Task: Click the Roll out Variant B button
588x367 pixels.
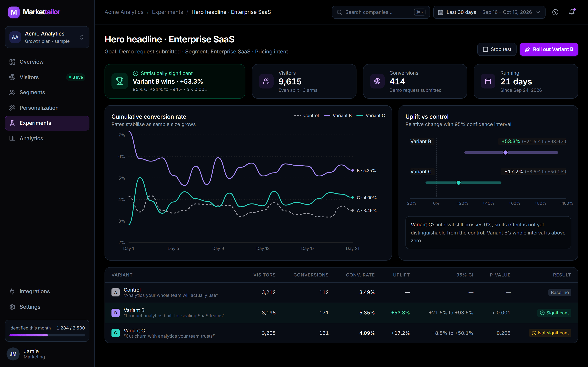Action: [x=549, y=49]
